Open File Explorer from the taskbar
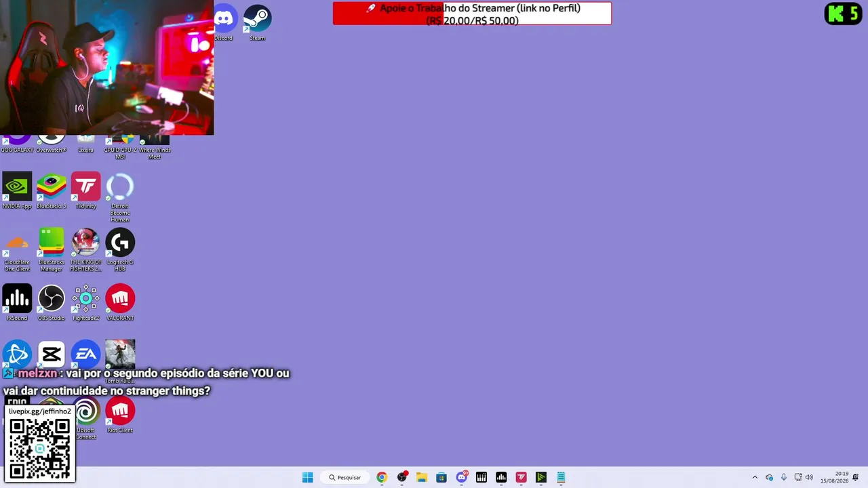Viewport: 868px width, 488px height. coord(421,477)
